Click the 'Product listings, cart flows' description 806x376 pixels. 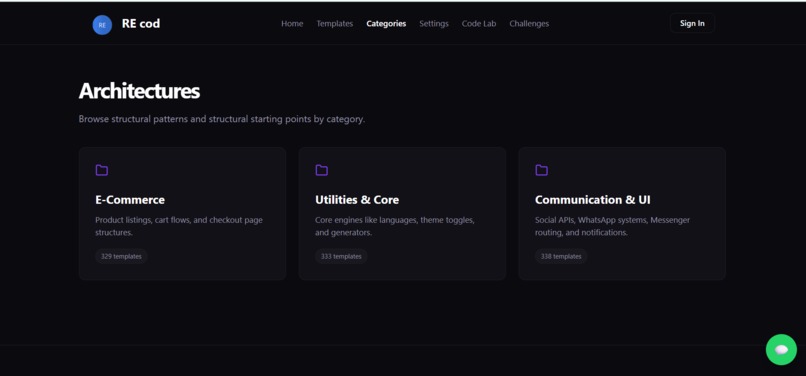tap(179, 226)
